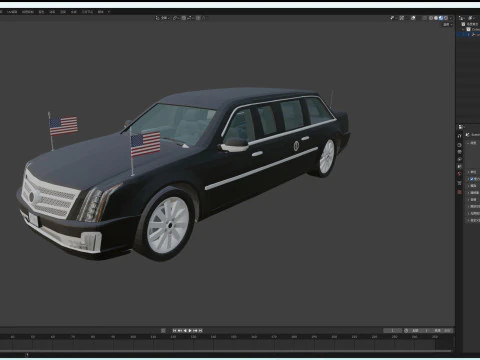480x360 pixels.
Task: Toggle auto keying record button
Action: pos(163,331)
